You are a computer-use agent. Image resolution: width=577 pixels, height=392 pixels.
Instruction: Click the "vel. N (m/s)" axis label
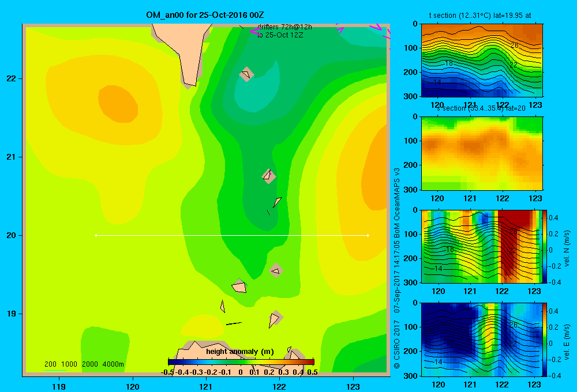(567, 248)
